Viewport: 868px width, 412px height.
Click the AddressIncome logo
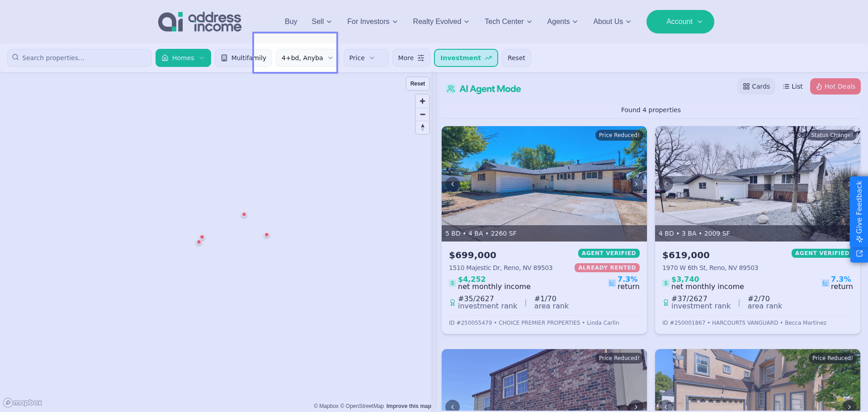[200, 22]
